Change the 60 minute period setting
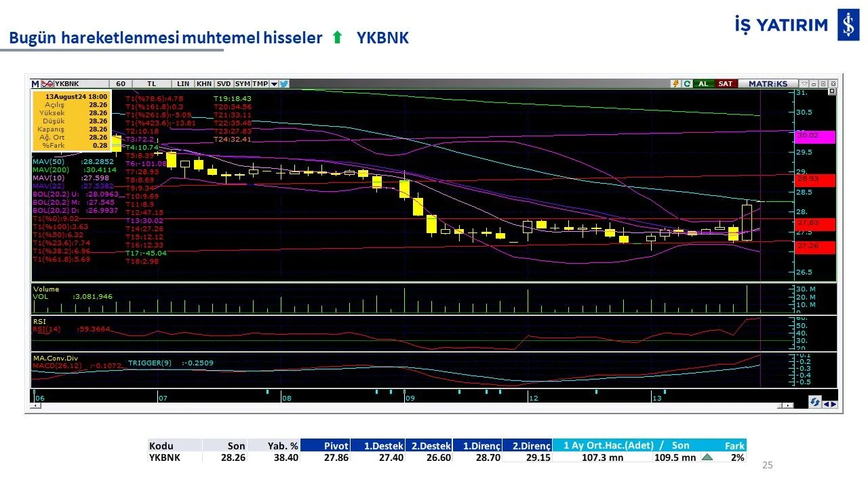The height and width of the screenshot is (488, 868). pyautogui.click(x=121, y=84)
